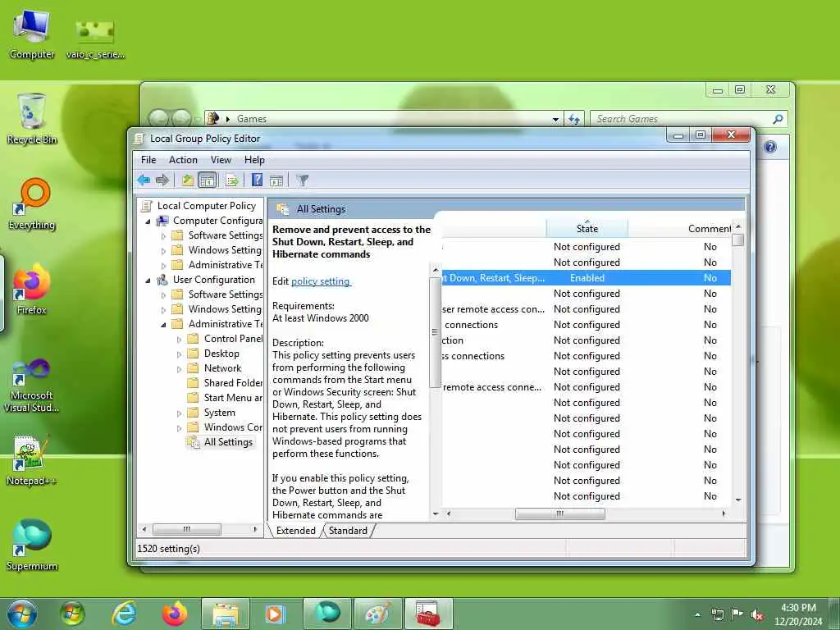Open the Everything desktop shortcut

pyautogui.click(x=32, y=204)
